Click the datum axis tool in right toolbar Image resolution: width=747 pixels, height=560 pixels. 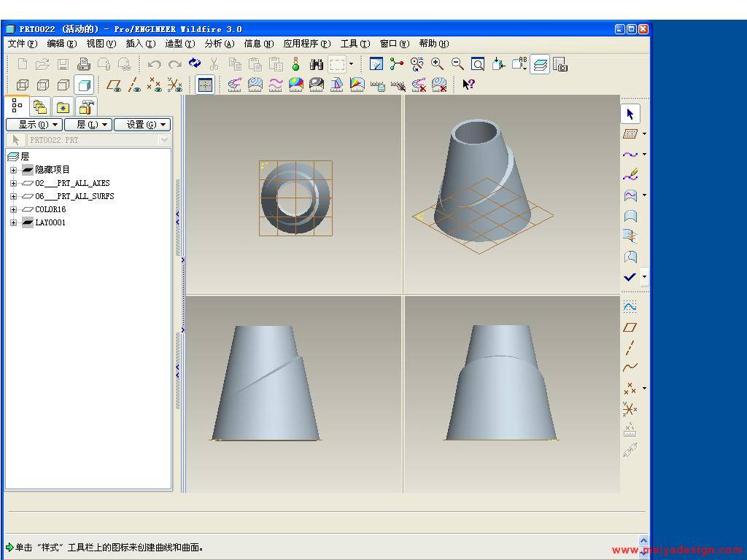pyautogui.click(x=630, y=348)
